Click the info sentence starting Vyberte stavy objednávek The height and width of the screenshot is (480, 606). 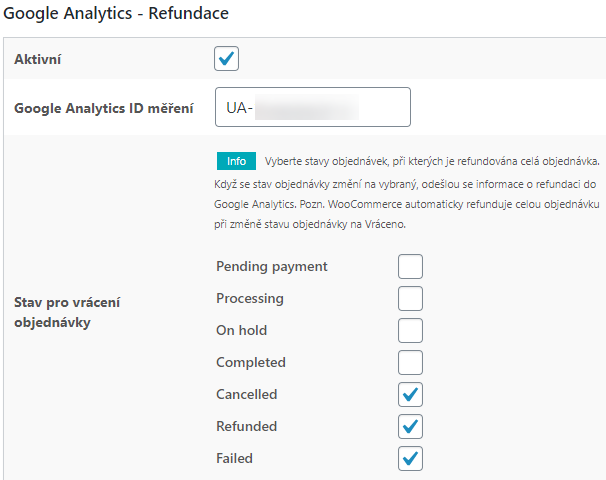(x=432, y=161)
